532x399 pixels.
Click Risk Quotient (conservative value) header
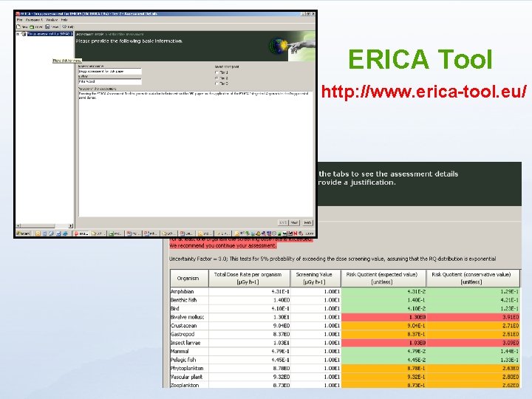[x=473, y=279]
